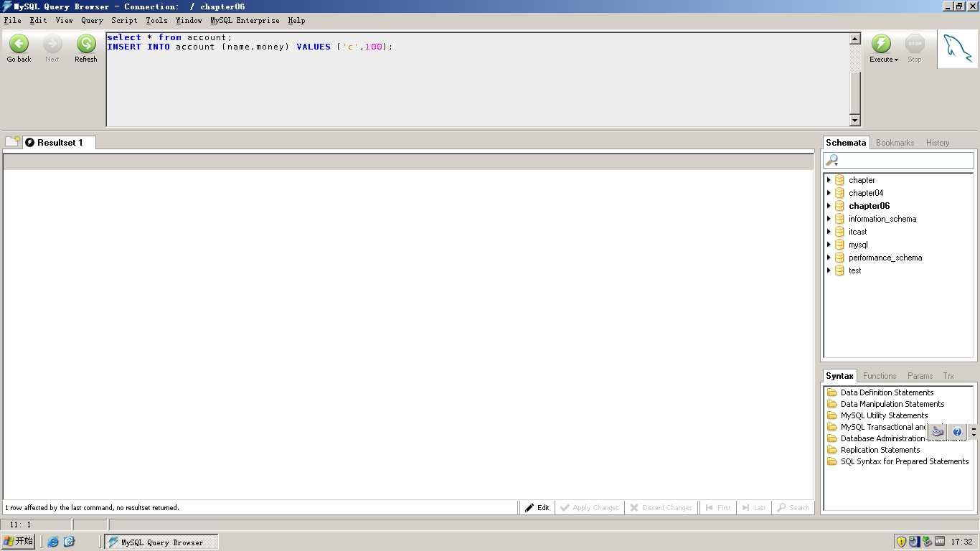Open the Help menu
980x551 pixels.
click(296, 21)
